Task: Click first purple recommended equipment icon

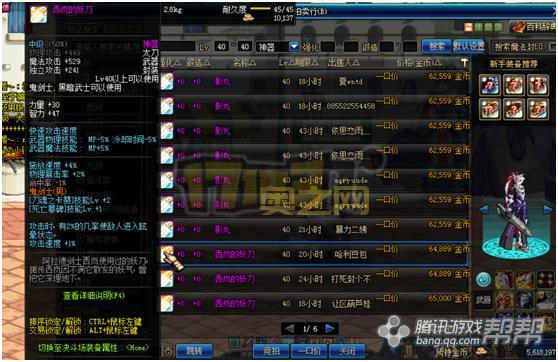Action: [x=490, y=85]
